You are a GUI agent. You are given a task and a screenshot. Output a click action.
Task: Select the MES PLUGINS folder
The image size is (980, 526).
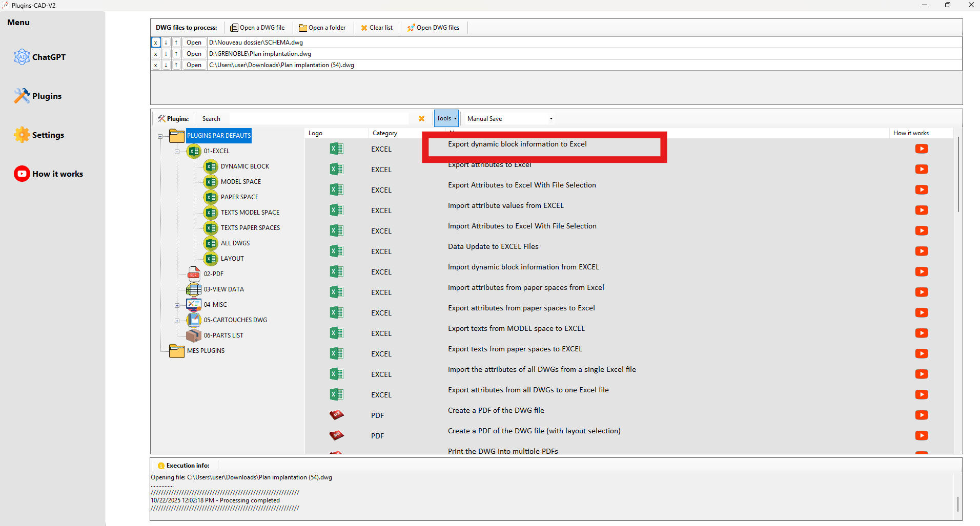(176, 350)
